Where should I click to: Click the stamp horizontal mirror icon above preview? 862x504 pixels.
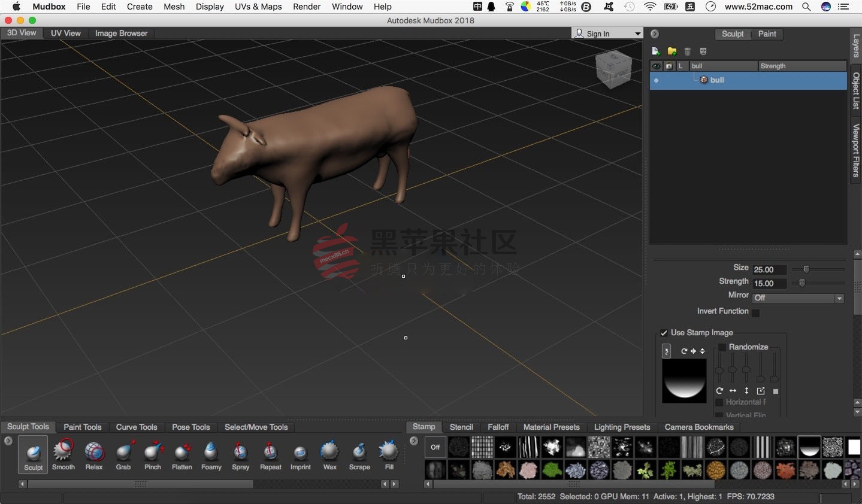693,351
